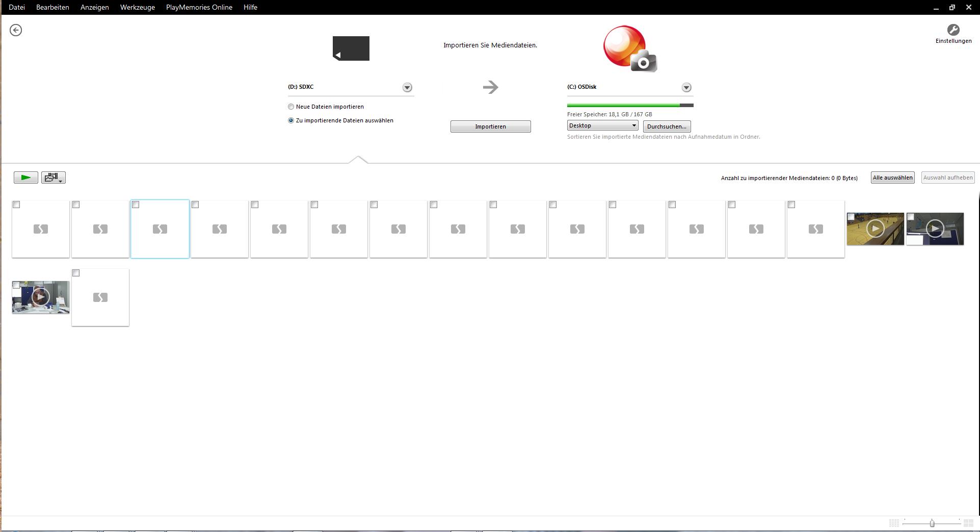Click Alle auswählen button
Image resolution: width=980 pixels, height=532 pixels.
click(x=892, y=178)
